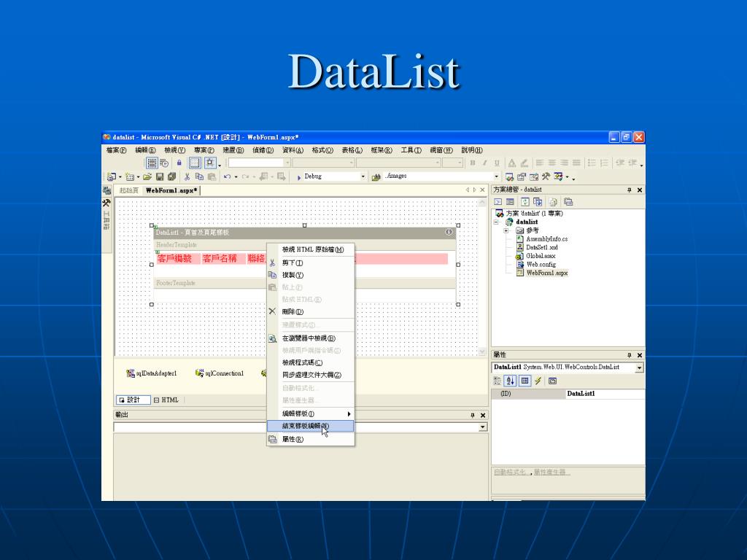
Task: Choose 在瀏覽器中檢視 from context menu
Action: click(x=310, y=338)
